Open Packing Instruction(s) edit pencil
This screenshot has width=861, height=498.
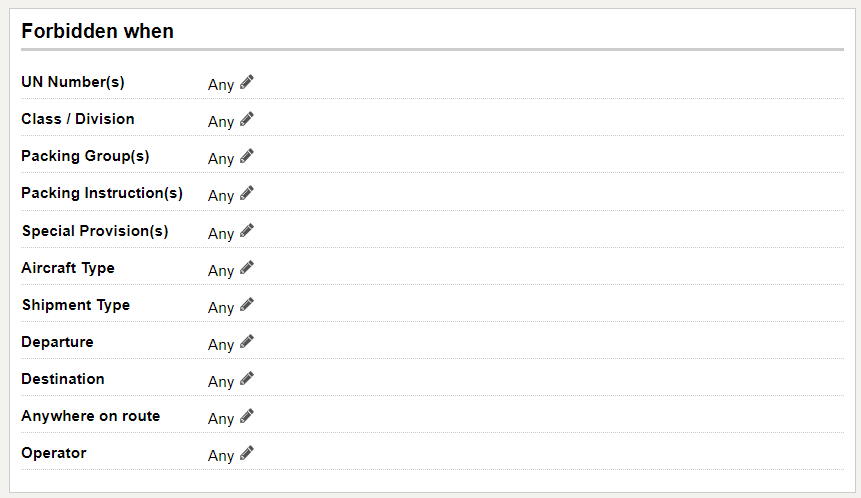click(247, 193)
